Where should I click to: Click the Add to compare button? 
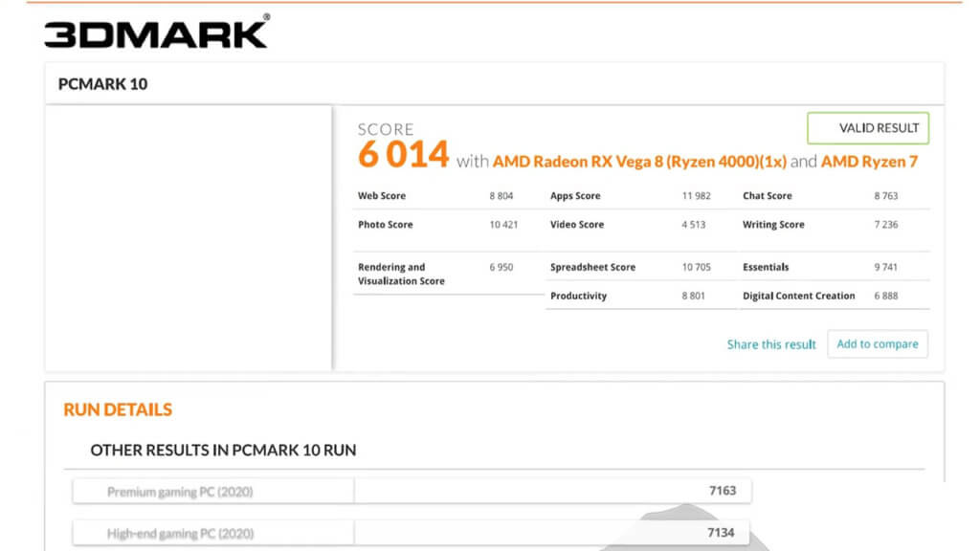878,343
